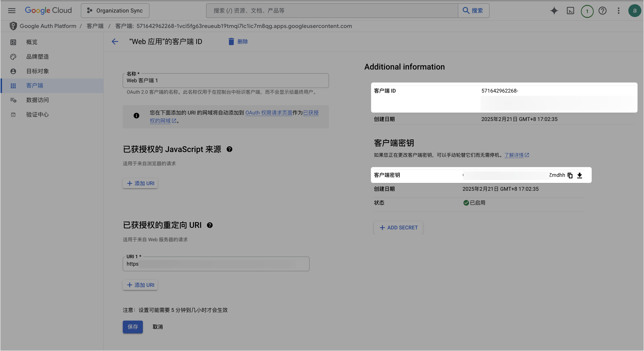Select the client ID value 571642962268-
Screen dimensions: 644x351
[x=500, y=91]
